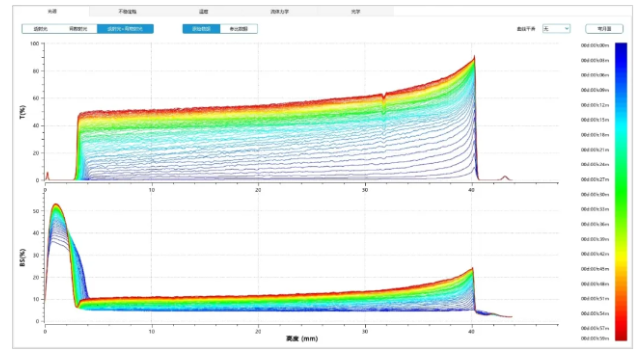Select the first tab 光谱
The width and height of the screenshot is (644, 361).
pyautogui.click(x=51, y=11)
